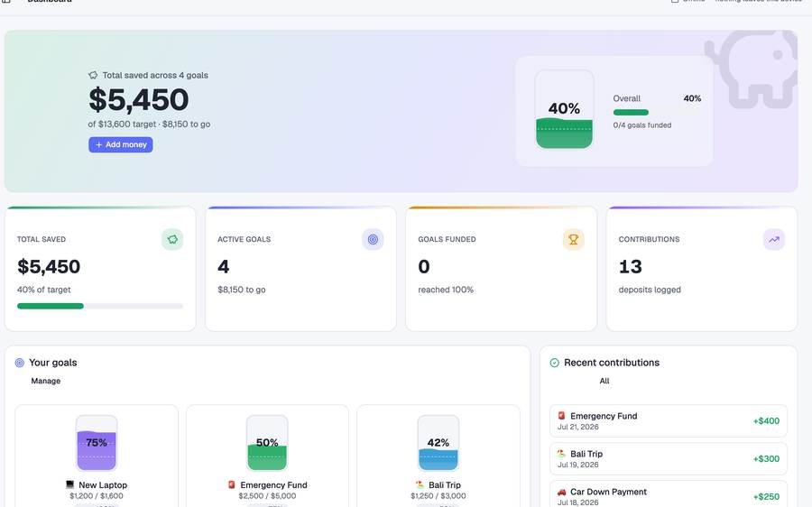Open the Manage goals link
Viewport: 812px width, 507px height.
pyautogui.click(x=46, y=381)
